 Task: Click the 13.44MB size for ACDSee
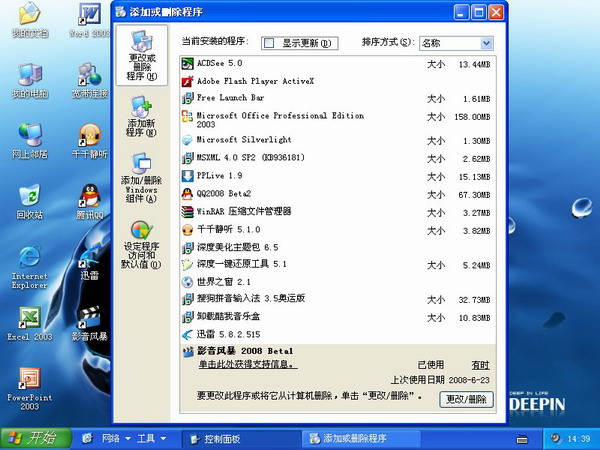[x=474, y=64]
